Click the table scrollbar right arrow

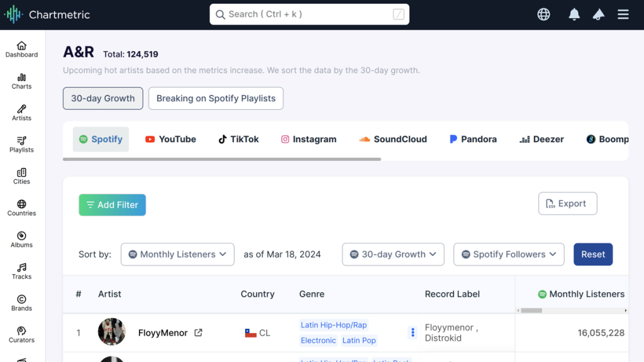(626, 310)
